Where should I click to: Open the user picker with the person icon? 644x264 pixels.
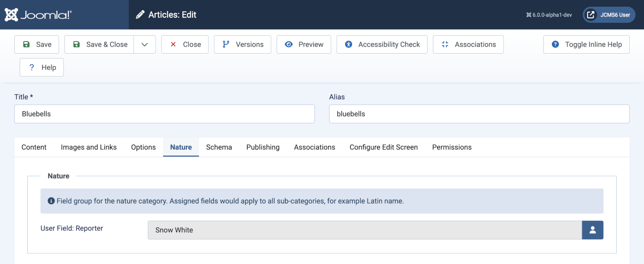coord(593,230)
